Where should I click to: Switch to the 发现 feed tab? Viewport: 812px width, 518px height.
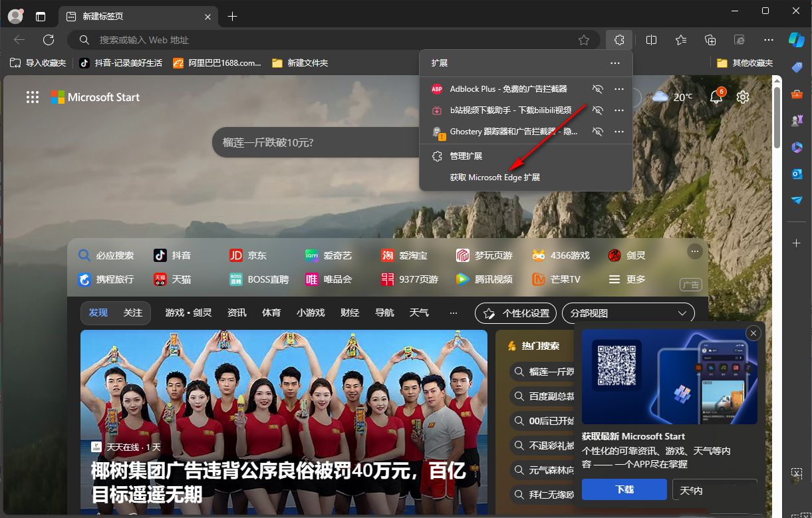[x=98, y=313]
